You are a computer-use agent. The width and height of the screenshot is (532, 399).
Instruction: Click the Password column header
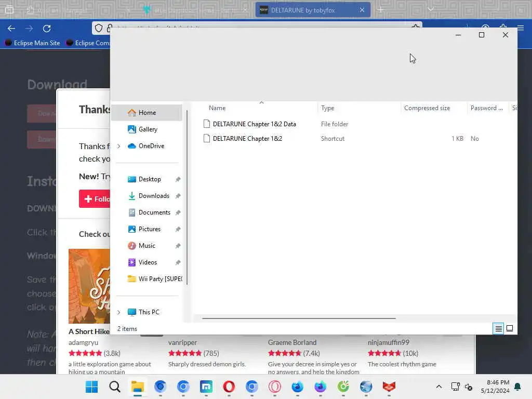point(487,108)
